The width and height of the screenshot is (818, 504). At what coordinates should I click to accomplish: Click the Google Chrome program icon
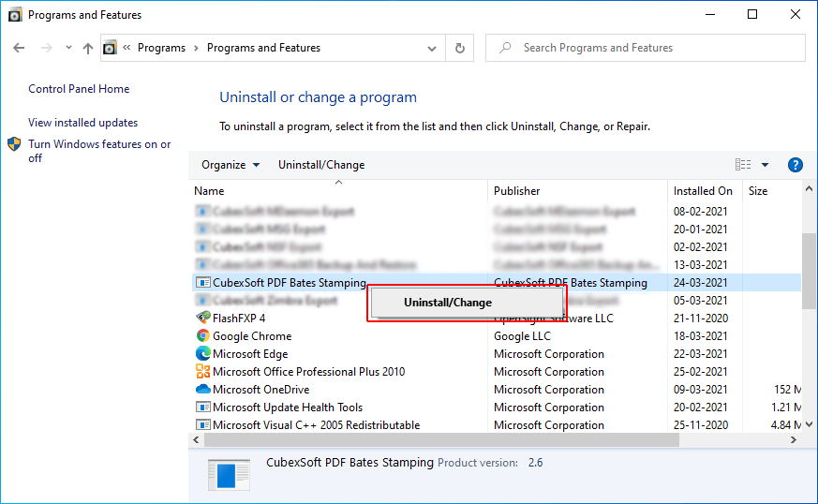203,336
